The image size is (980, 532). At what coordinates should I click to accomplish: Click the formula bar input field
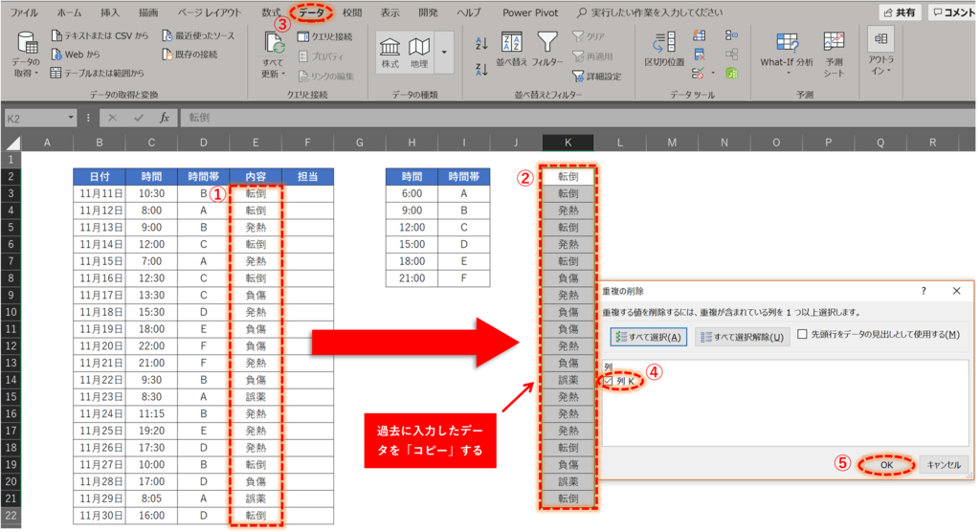point(577,118)
